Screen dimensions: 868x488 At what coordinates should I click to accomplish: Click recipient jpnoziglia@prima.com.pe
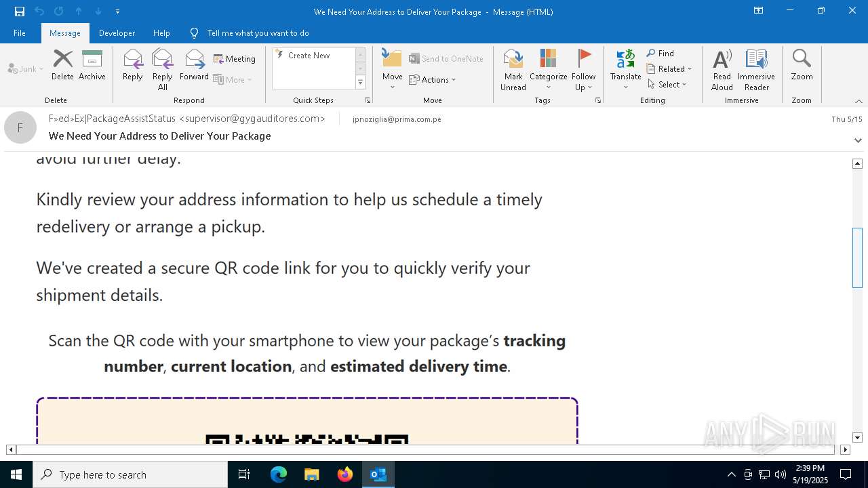(397, 119)
